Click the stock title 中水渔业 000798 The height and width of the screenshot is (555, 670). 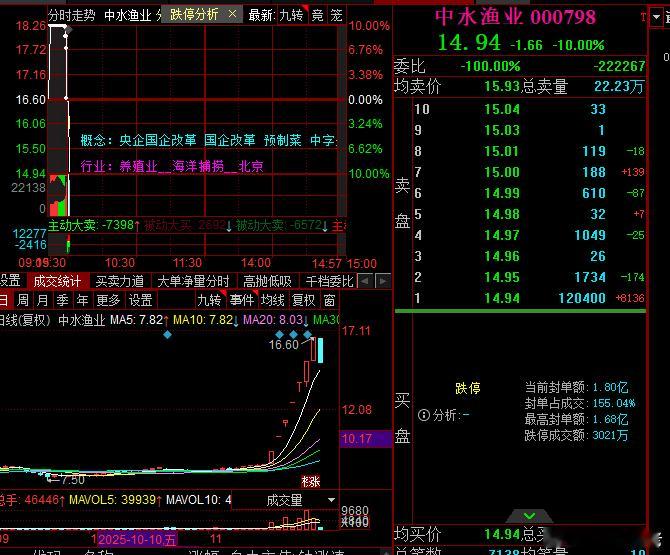pos(515,17)
